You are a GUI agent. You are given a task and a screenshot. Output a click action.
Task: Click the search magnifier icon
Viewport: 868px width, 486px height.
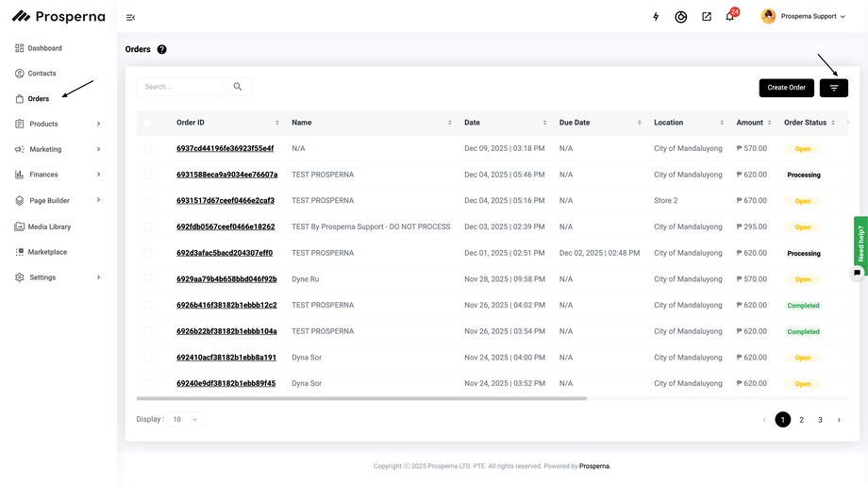(x=238, y=87)
